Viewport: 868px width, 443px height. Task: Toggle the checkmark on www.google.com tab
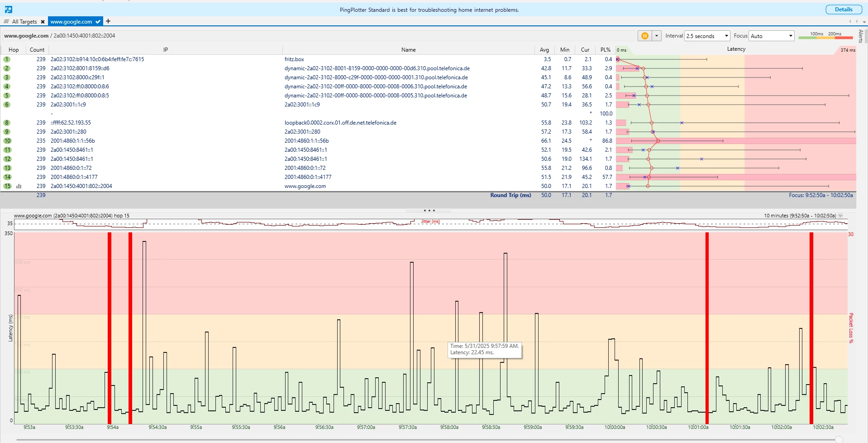pos(98,22)
